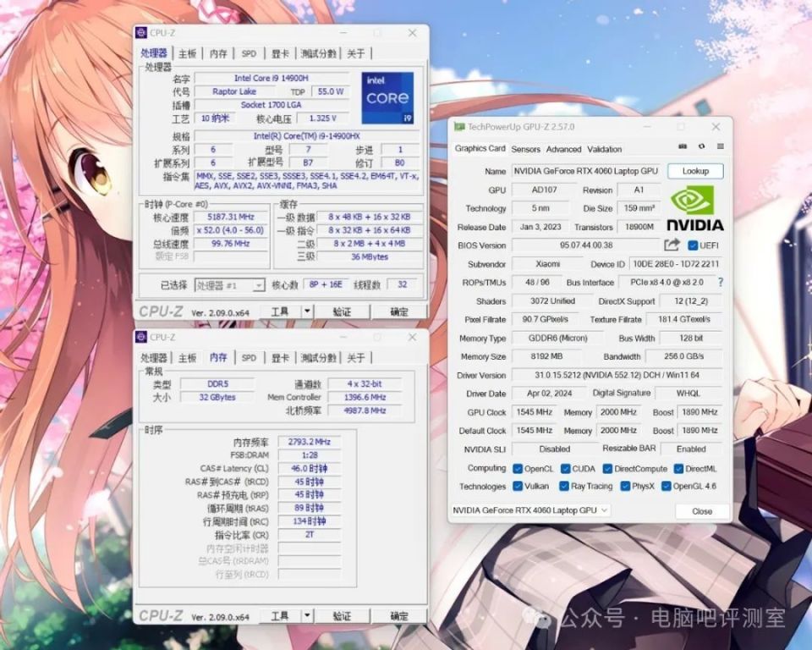Screen dimensions: 812x650
Task: Toggle DirectML checkbox
Action: 678,469
